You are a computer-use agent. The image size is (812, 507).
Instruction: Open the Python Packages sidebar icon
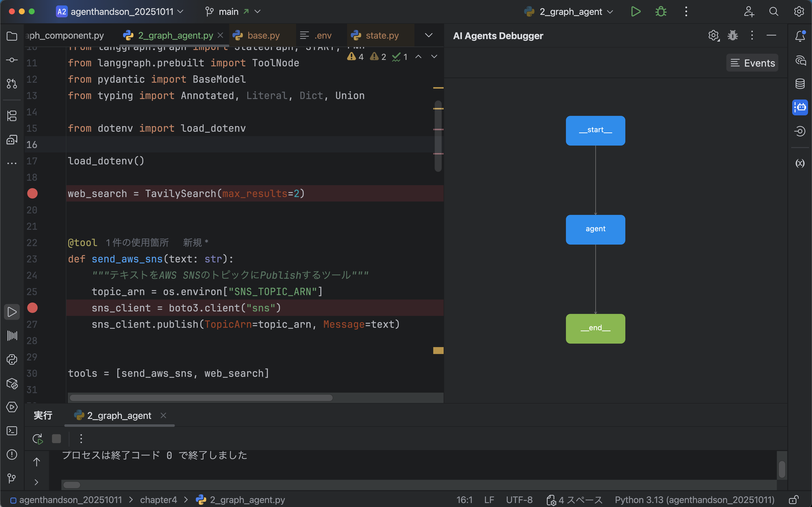tap(12, 383)
